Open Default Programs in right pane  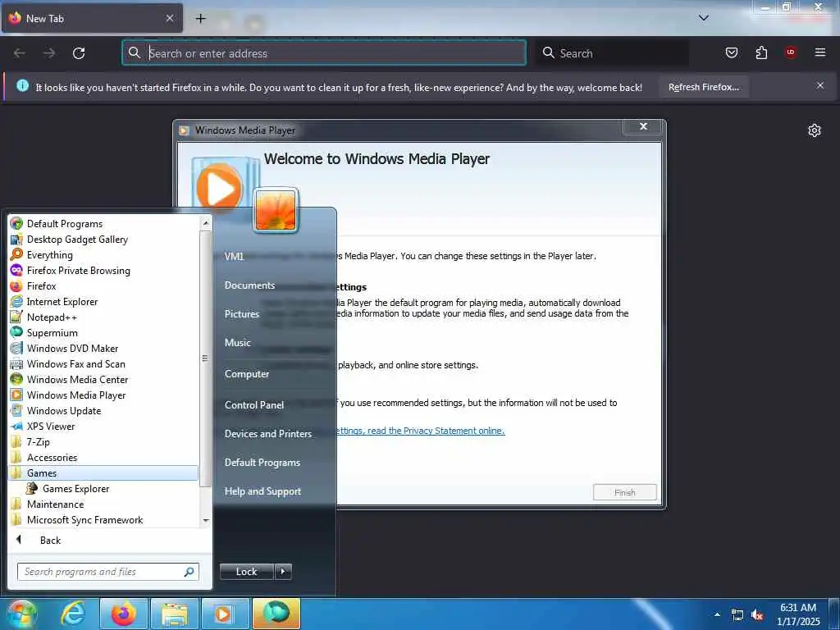click(x=262, y=463)
